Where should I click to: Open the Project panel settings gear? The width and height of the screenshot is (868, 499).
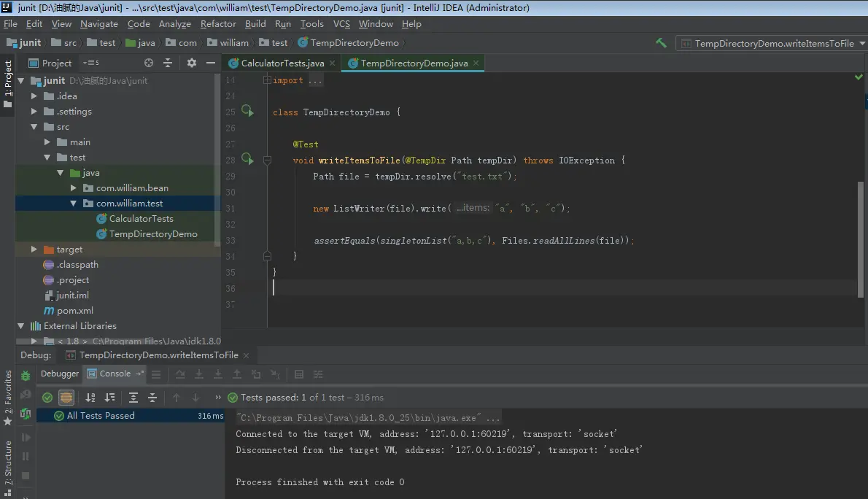(x=192, y=63)
